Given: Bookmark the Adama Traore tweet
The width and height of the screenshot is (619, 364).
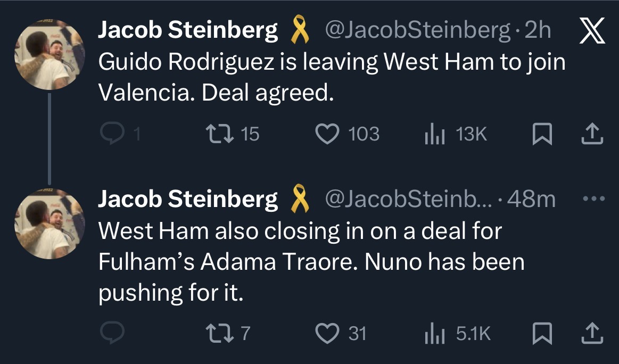Looking at the screenshot, I should pos(541,333).
